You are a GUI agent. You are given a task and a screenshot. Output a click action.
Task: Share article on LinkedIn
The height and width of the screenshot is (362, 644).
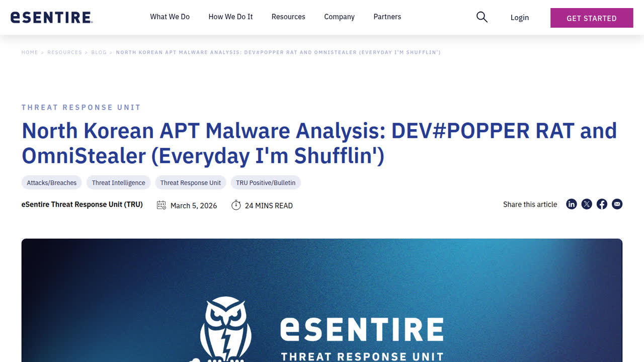[572, 204]
